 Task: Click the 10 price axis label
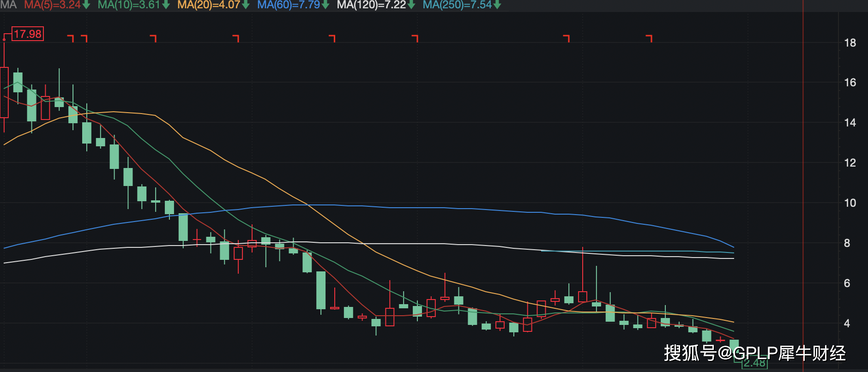[850, 203]
